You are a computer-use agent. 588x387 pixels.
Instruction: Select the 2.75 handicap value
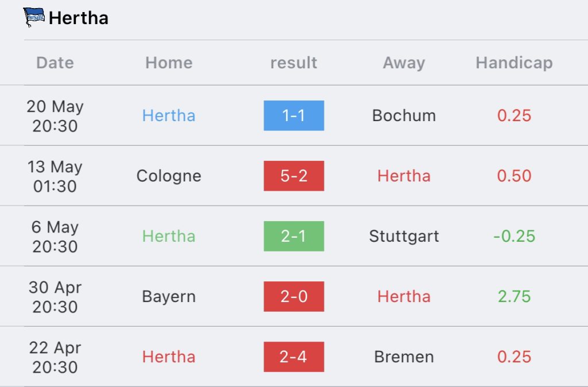514,297
